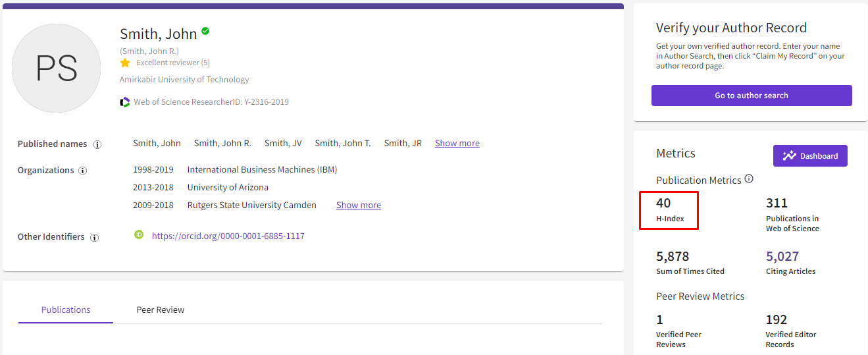Click the Amirkabir University of Technology affiliation
This screenshot has height=355, width=868.
pyautogui.click(x=184, y=80)
